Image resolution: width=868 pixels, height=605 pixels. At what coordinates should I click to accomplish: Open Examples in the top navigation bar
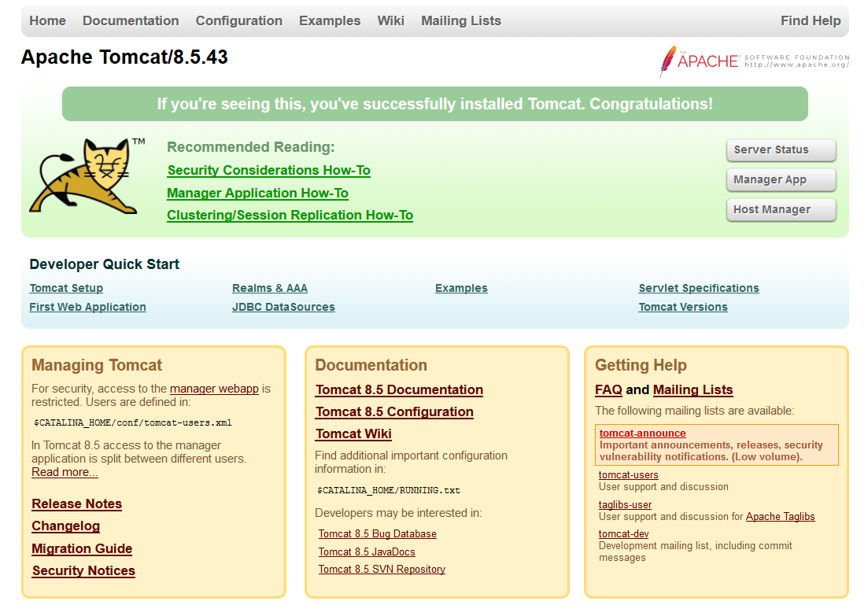click(330, 21)
